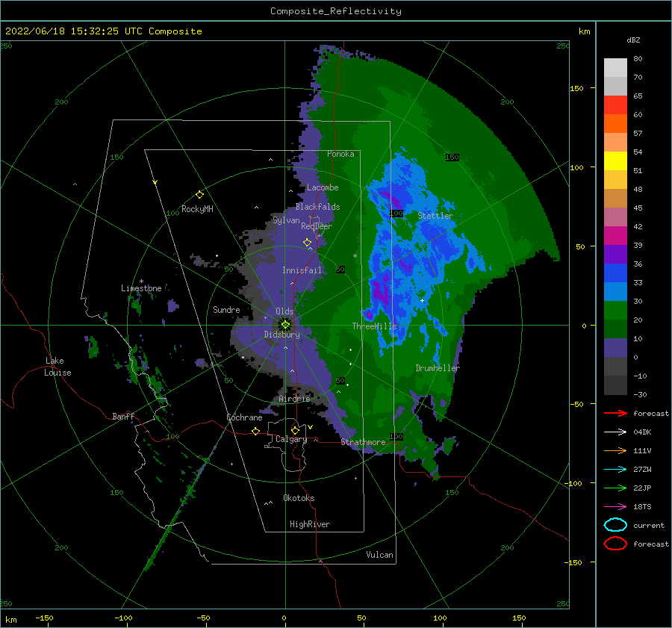The width and height of the screenshot is (672, 628).
Task: Click the Didsbury town label
Action: pos(281,335)
